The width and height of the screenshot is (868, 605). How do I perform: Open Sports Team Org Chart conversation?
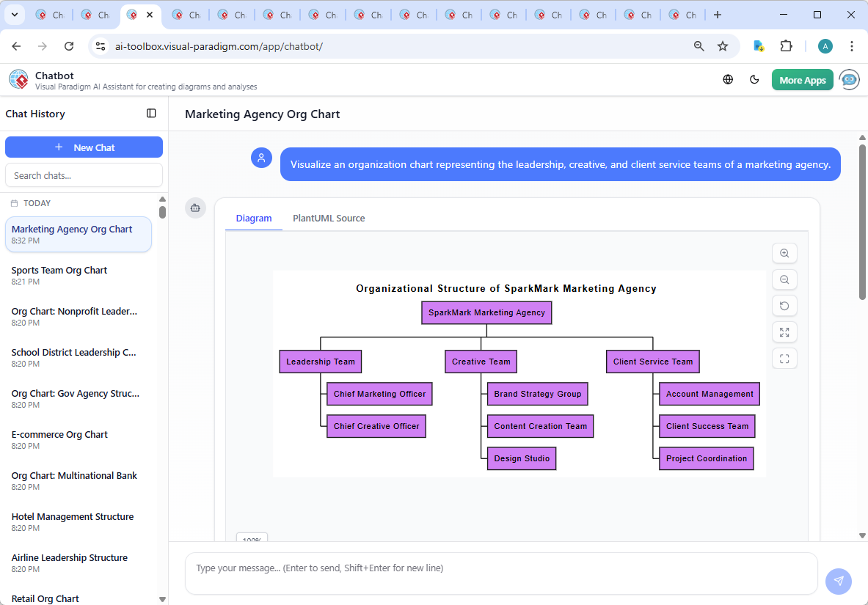click(59, 271)
